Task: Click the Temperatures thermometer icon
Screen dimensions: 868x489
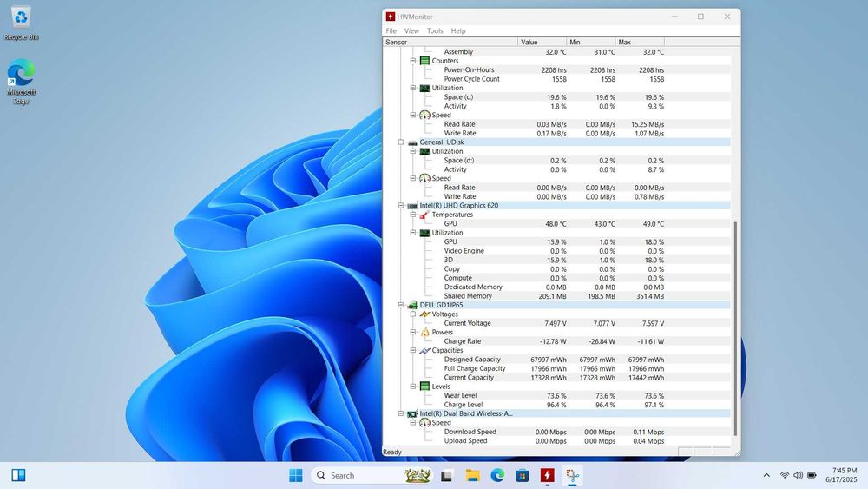Action: [x=424, y=215]
